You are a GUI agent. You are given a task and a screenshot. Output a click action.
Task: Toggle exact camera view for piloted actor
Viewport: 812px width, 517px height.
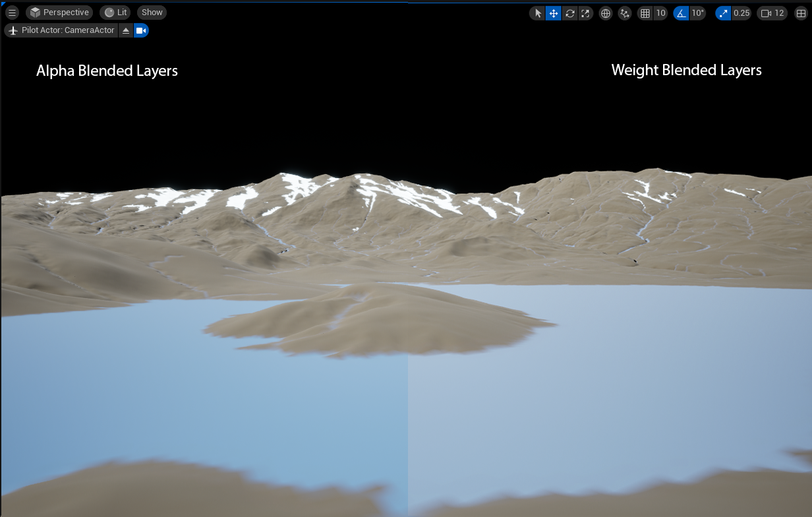click(141, 30)
